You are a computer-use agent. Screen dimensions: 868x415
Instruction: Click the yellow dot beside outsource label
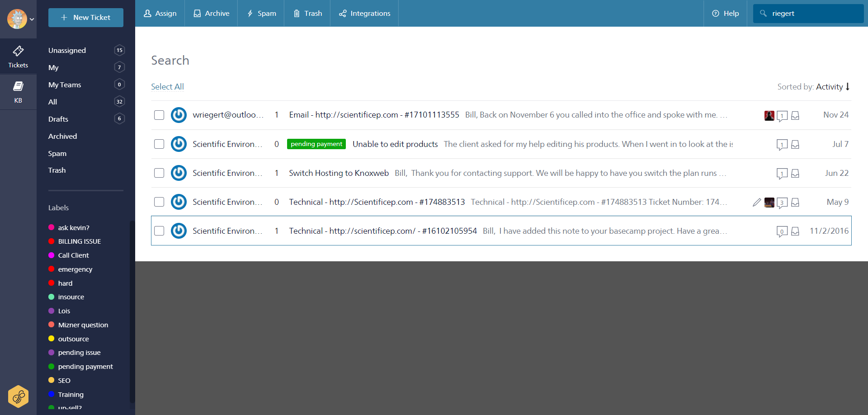coord(52,339)
